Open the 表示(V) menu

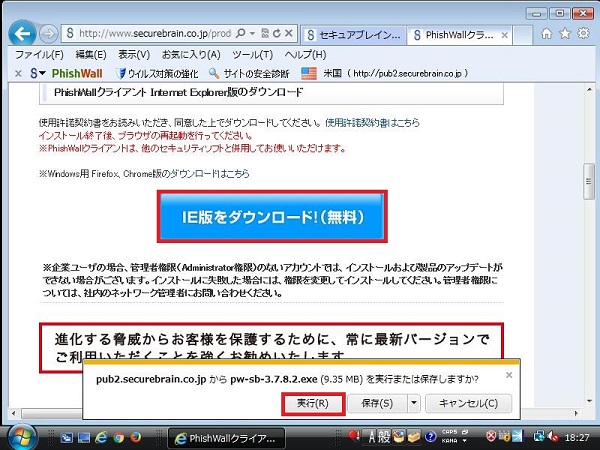point(134,55)
